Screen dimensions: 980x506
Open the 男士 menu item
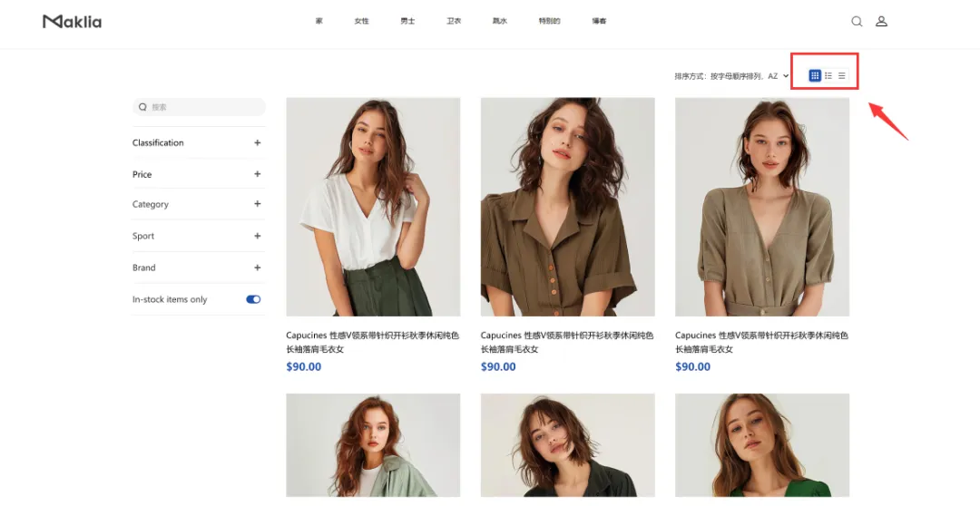coord(407,21)
